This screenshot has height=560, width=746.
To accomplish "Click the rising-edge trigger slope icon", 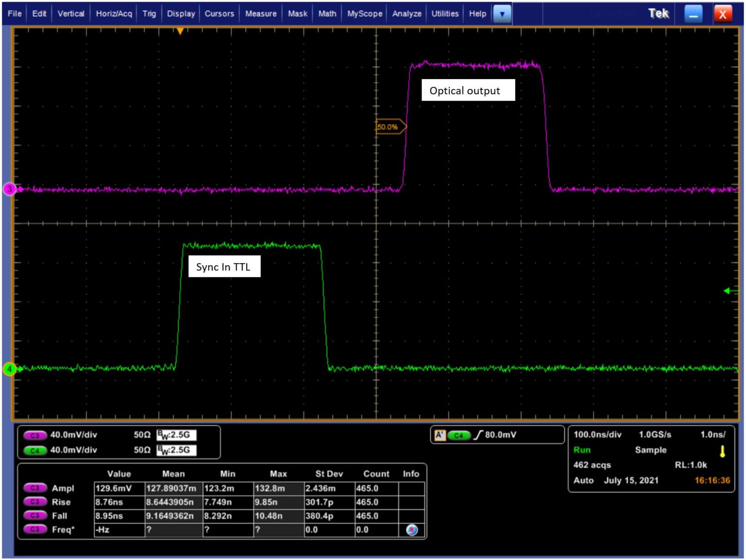I will (479, 436).
